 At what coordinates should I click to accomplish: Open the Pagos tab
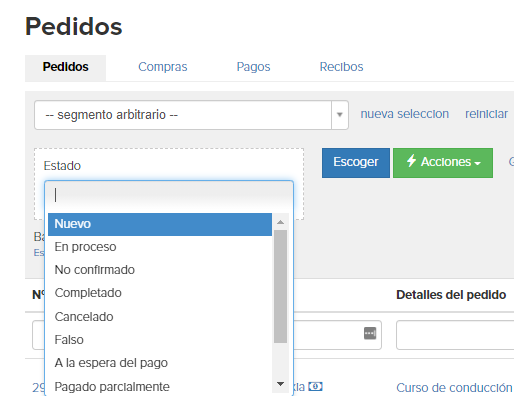[x=253, y=67]
